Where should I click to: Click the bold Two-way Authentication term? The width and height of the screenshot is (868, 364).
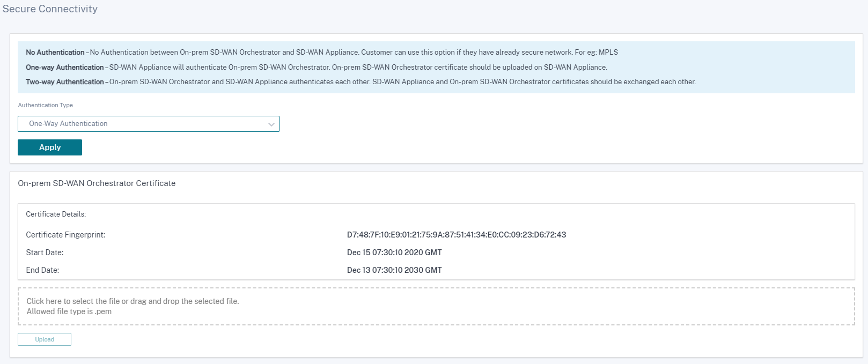point(65,82)
